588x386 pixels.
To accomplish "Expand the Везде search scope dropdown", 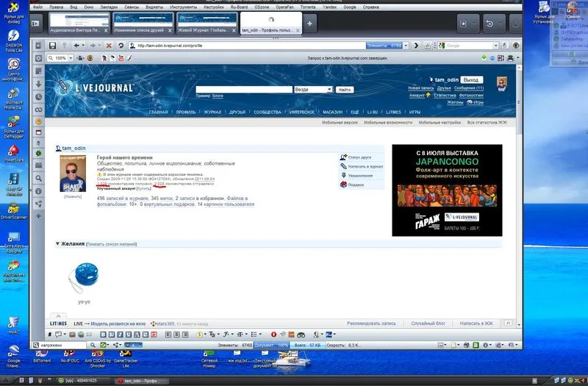I will [329, 90].
